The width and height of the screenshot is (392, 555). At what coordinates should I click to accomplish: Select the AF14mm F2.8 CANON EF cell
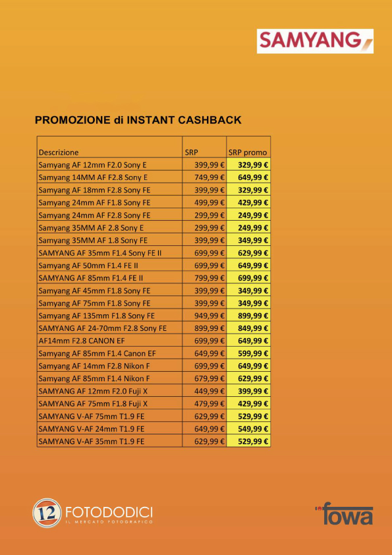(x=109, y=341)
